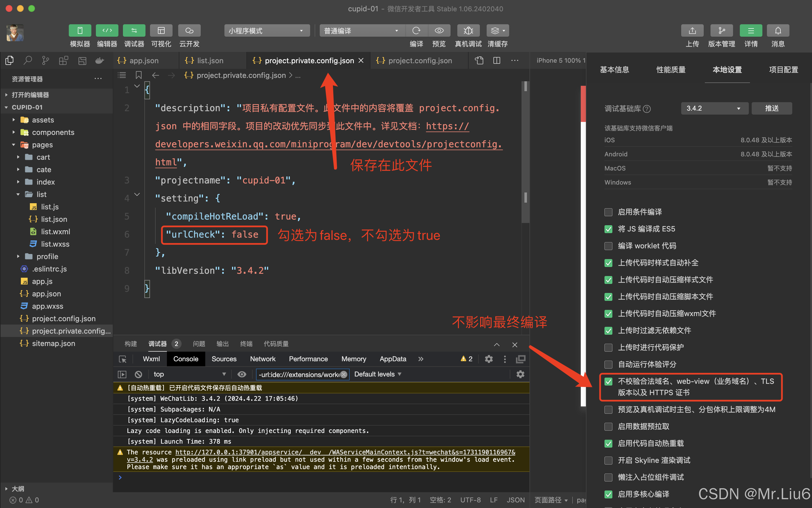Click the upload icon
812x508 pixels.
click(692, 30)
